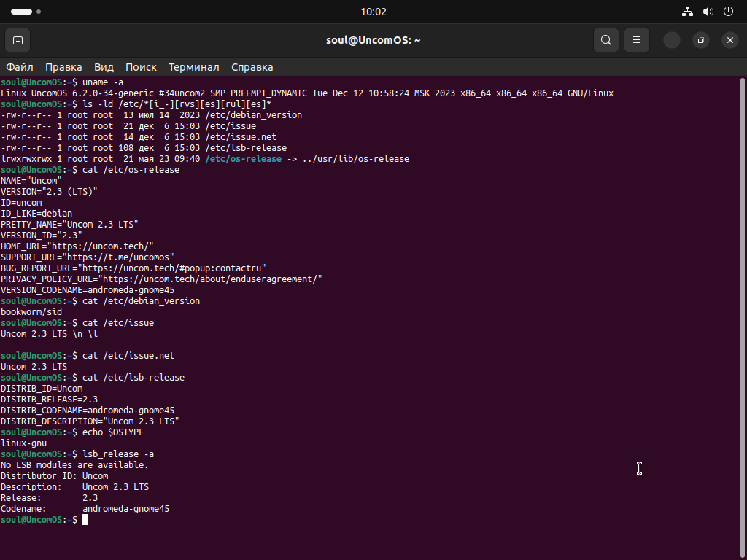The height and width of the screenshot is (560, 747).
Task: Click the 'Distributor ID: Uncom' line
Action: point(54,476)
